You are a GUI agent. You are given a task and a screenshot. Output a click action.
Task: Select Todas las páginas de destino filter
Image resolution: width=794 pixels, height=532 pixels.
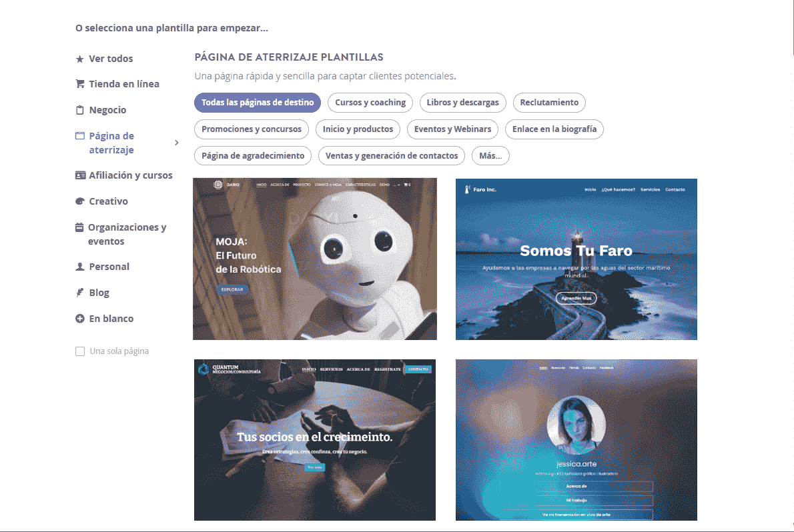258,102
